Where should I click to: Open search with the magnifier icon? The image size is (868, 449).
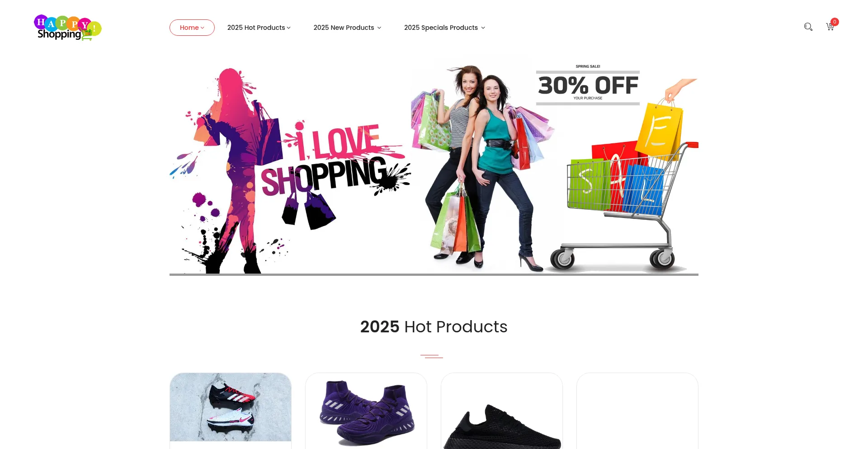click(x=808, y=27)
